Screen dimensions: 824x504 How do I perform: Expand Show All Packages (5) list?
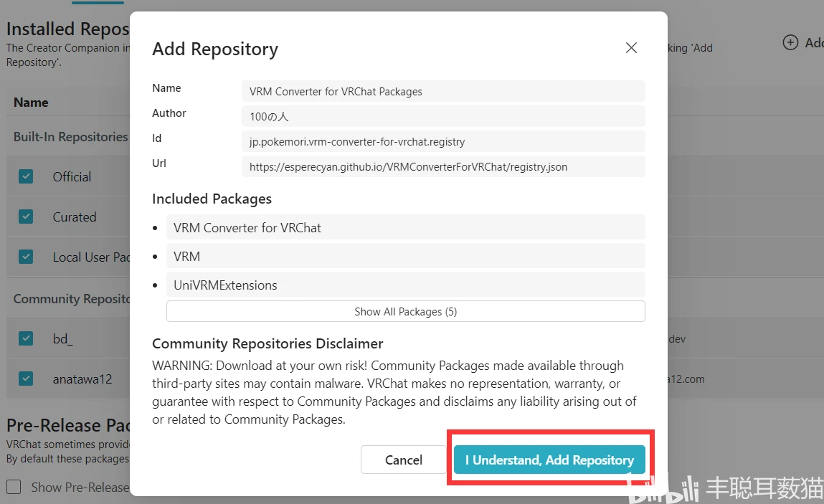pos(405,311)
